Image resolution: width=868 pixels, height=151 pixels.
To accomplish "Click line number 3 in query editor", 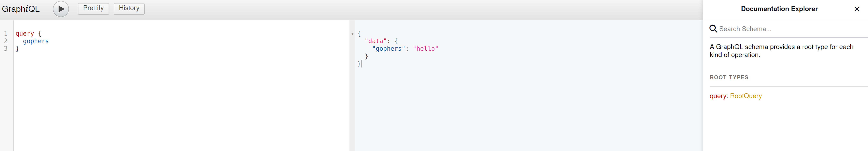I will 6,49.
